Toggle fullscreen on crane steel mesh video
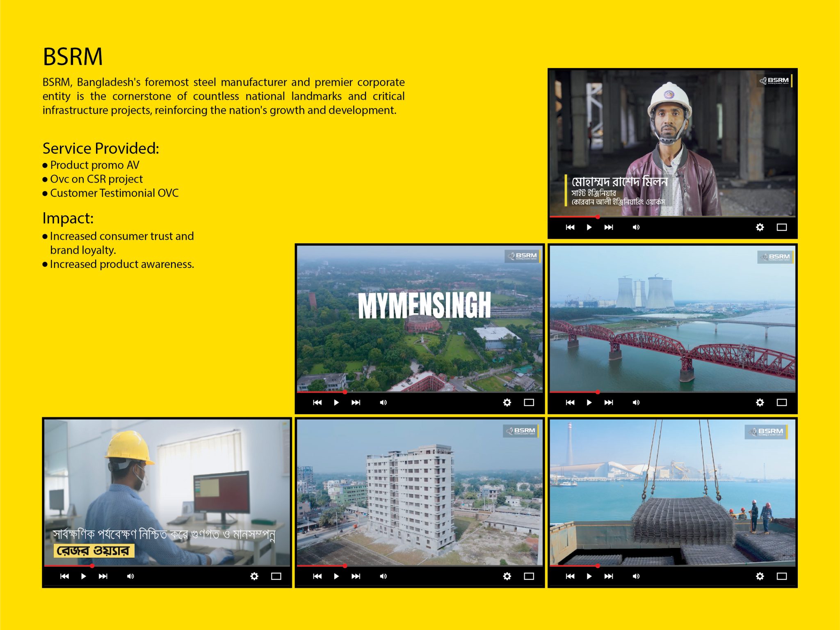This screenshot has width=840, height=630. (782, 576)
